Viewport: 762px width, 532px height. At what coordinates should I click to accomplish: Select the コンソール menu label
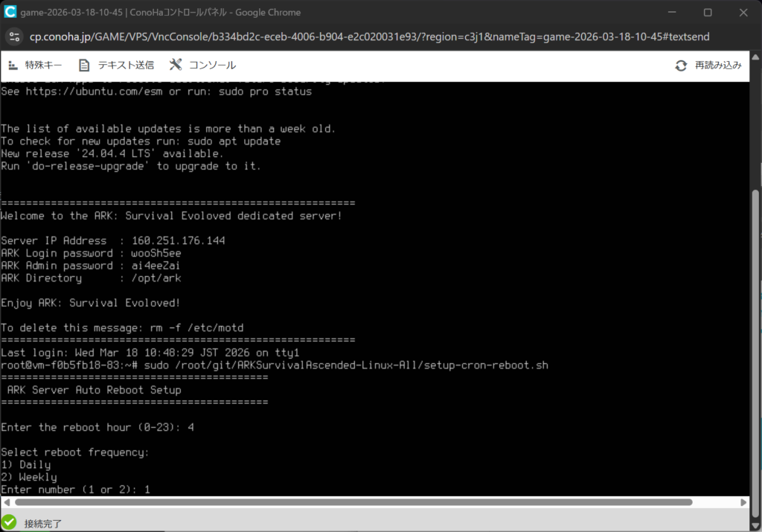click(212, 65)
